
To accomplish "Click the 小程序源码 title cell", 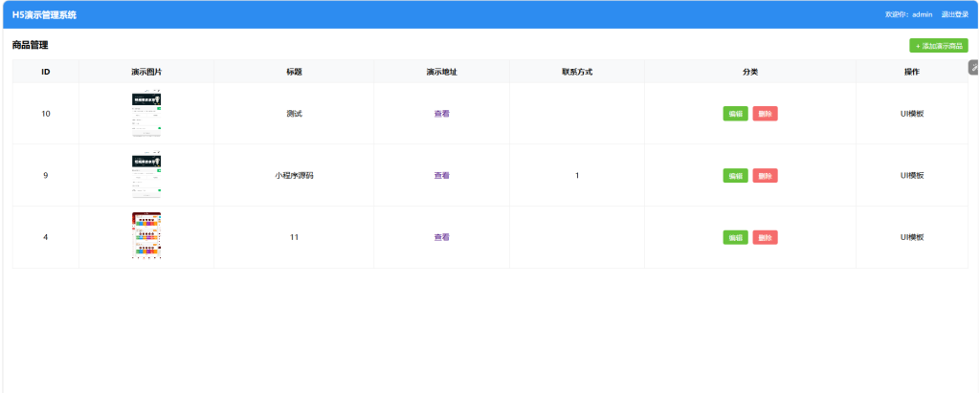I will point(295,176).
